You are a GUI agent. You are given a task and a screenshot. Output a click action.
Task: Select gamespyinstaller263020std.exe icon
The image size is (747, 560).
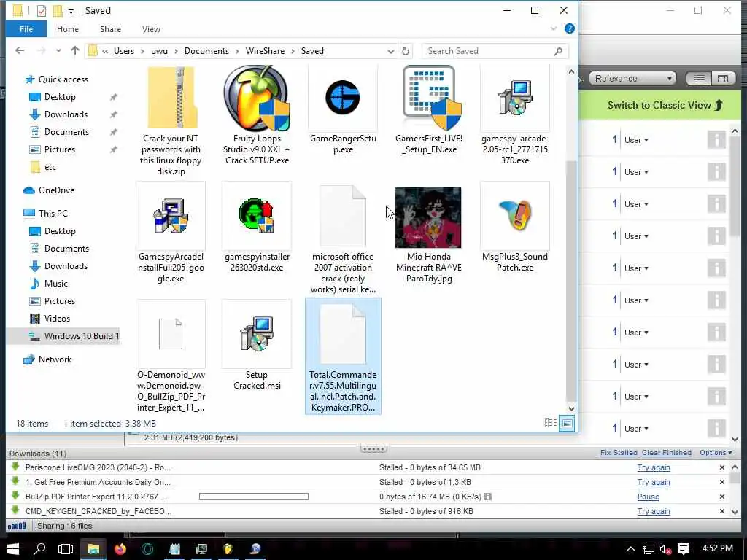[x=257, y=216]
